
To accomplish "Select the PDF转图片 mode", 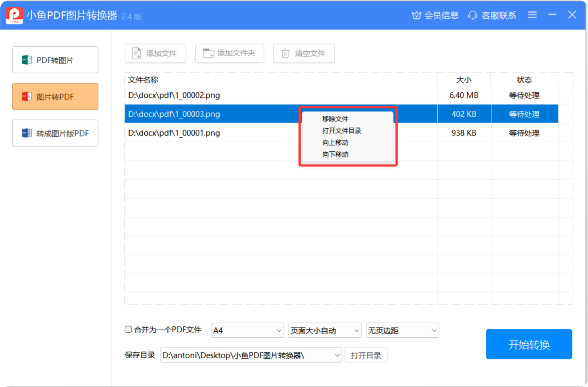I will coord(55,60).
